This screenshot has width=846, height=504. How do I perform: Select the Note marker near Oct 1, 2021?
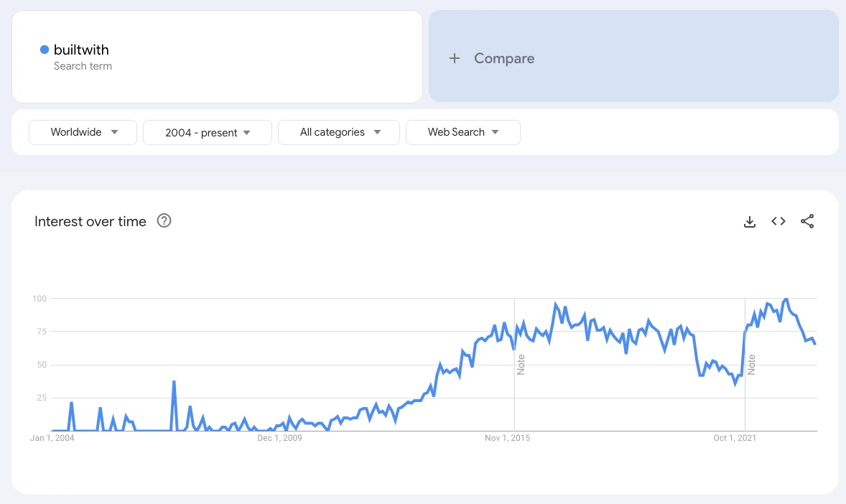(x=752, y=364)
